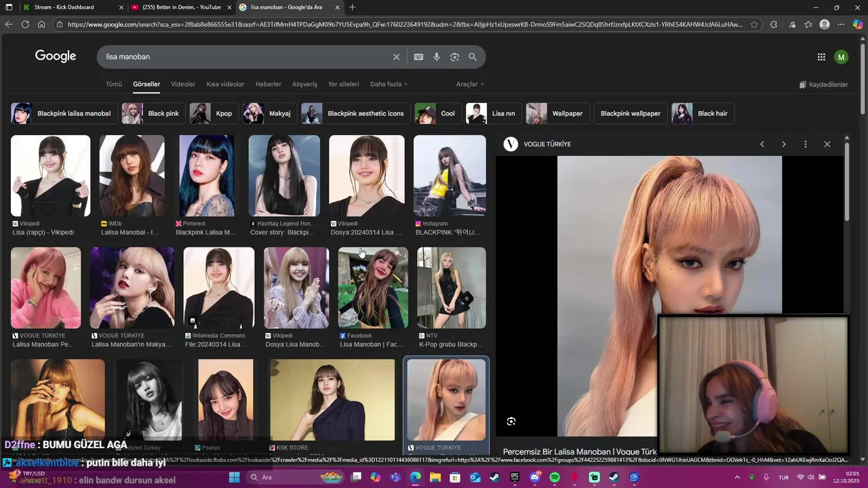Open the Google account avatar M

(x=842, y=57)
